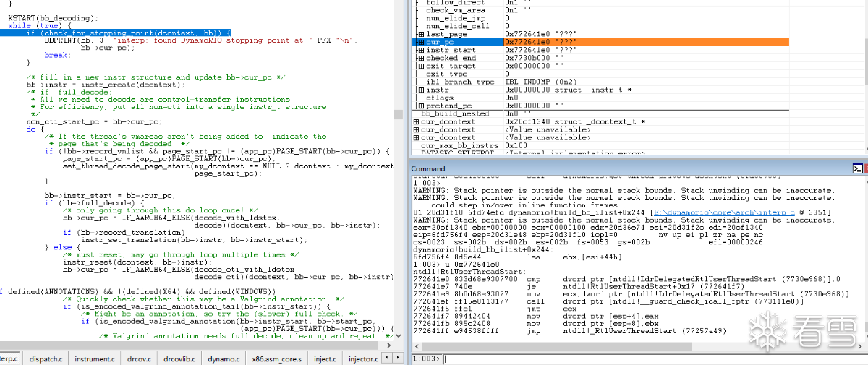The image size is (868, 365).
Task: Select the num_elide_call row
Action: click(639, 26)
